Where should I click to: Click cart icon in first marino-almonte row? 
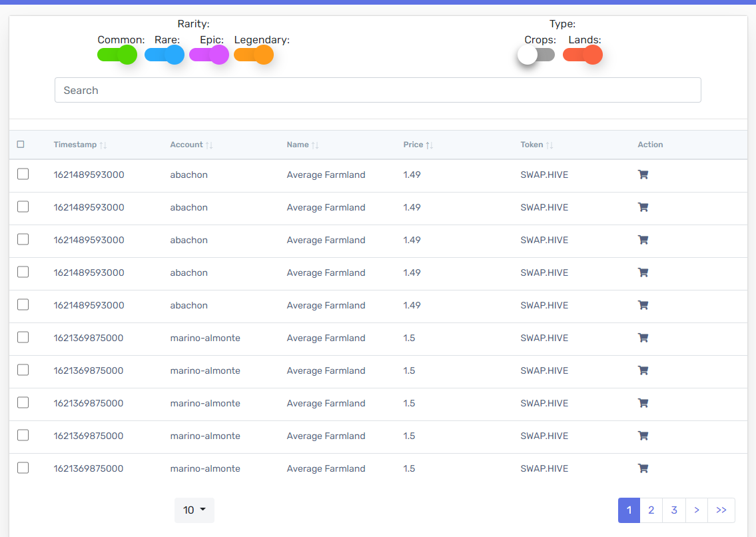(643, 338)
